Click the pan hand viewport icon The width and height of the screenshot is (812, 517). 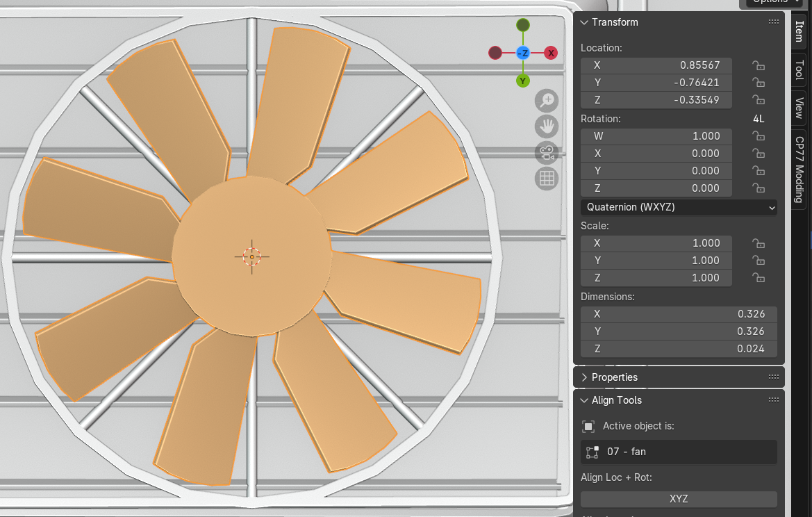[x=547, y=126]
